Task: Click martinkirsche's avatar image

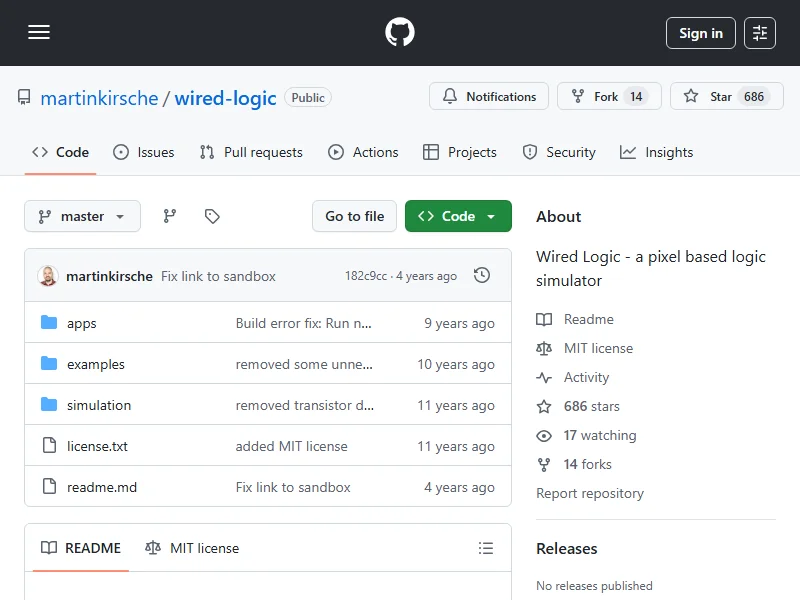Action: point(48,276)
